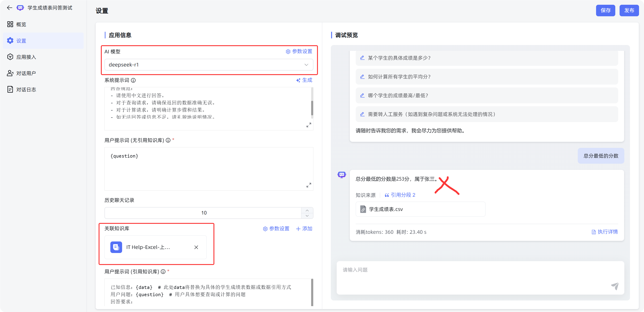This screenshot has height=312, width=644.
Task: Open AI model parameter settings
Action: tap(299, 52)
